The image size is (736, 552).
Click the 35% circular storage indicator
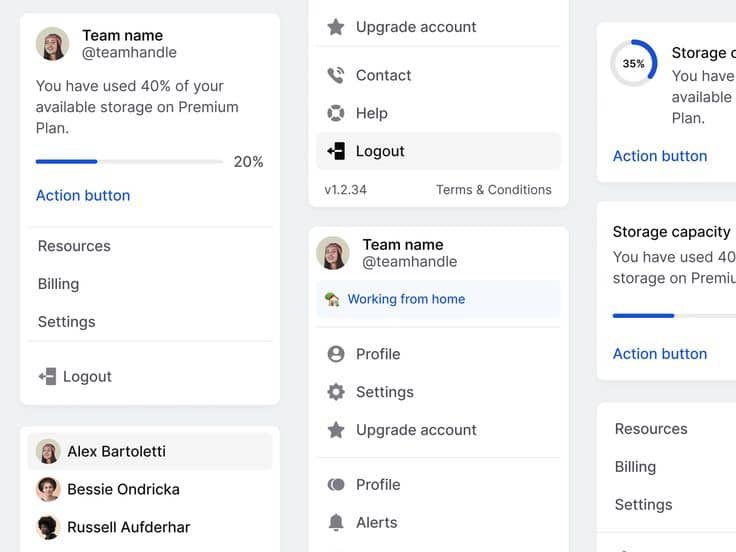click(634, 63)
